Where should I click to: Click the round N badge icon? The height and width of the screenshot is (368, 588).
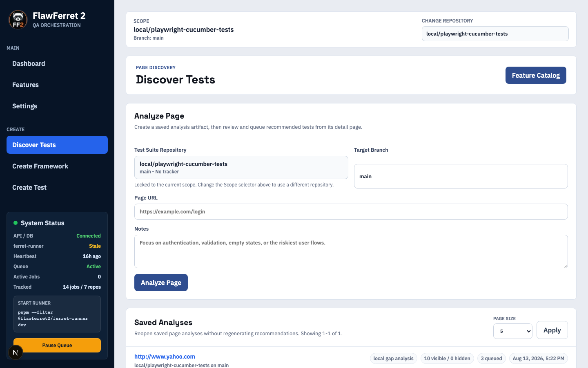[x=16, y=352]
